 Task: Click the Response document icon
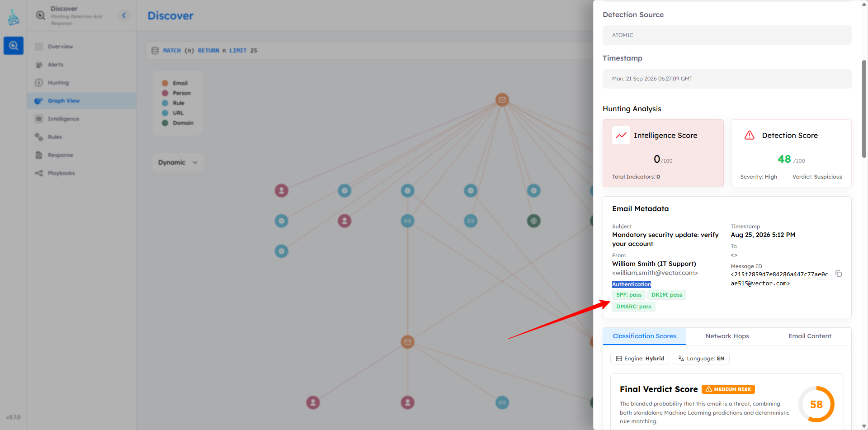39,155
